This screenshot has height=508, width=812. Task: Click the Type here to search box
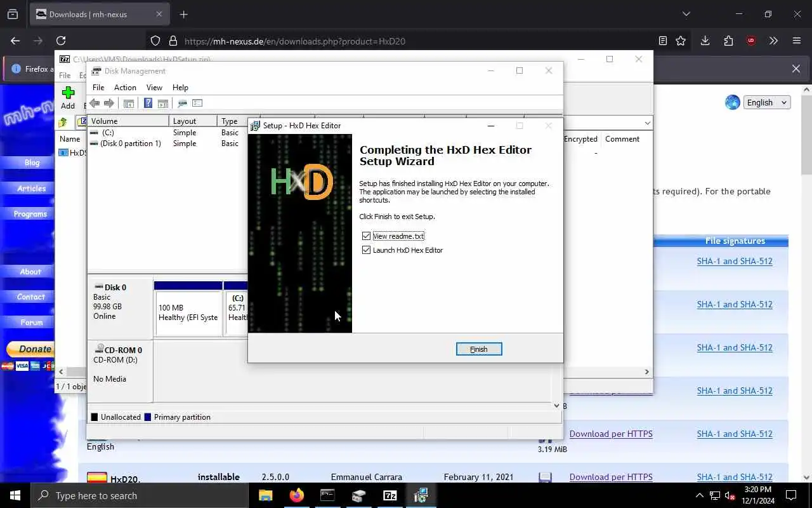[x=140, y=495]
